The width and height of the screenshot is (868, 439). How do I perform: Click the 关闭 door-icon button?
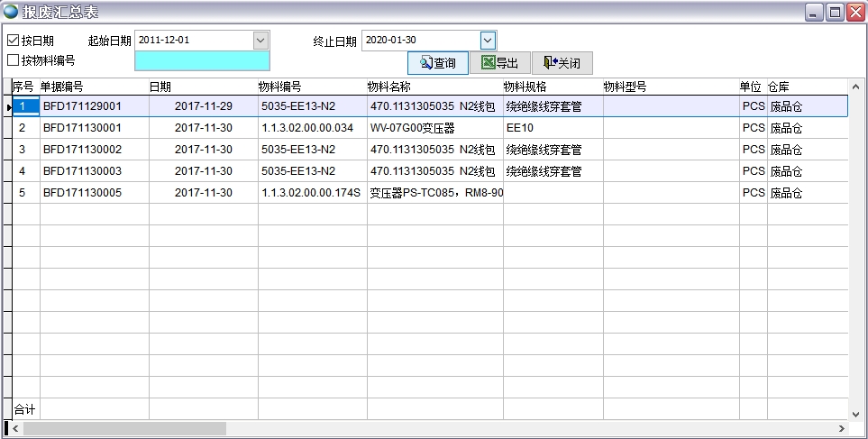point(562,63)
